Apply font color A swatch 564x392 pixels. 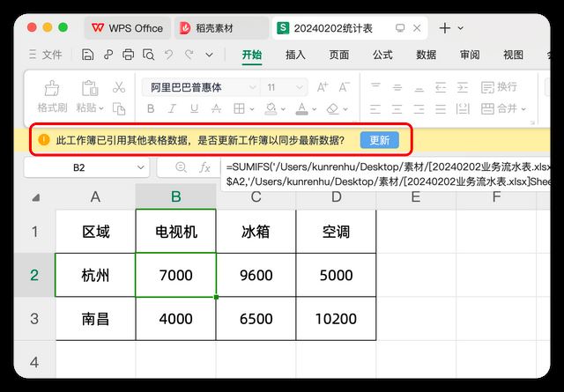point(301,108)
